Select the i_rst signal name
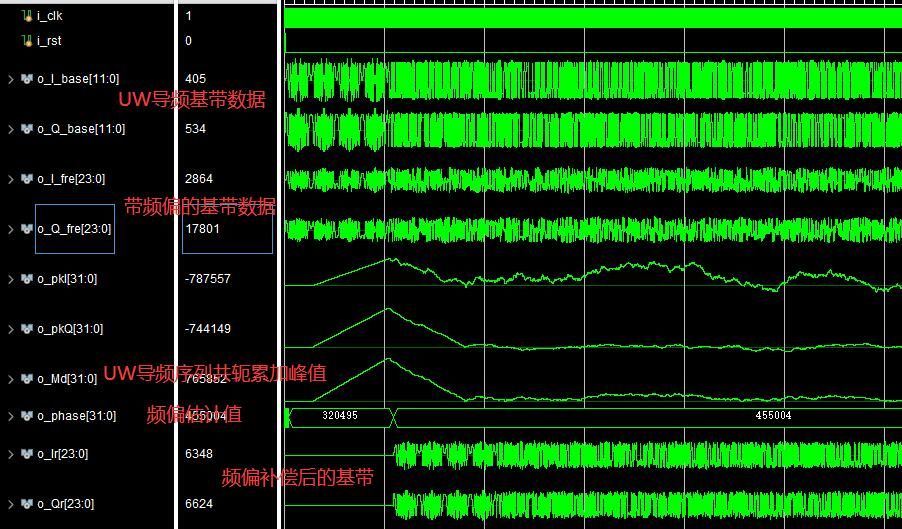This screenshot has height=529, width=902. pyautogui.click(x=49, y=41)
